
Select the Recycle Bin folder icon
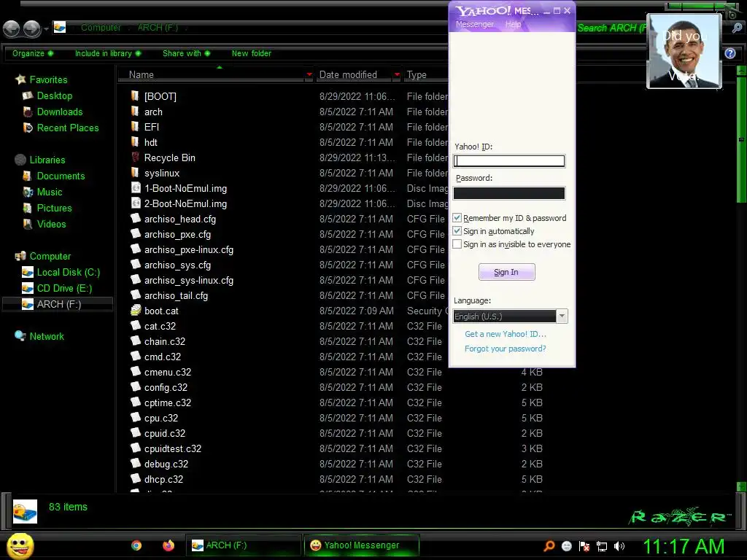(x=135, y=157)
